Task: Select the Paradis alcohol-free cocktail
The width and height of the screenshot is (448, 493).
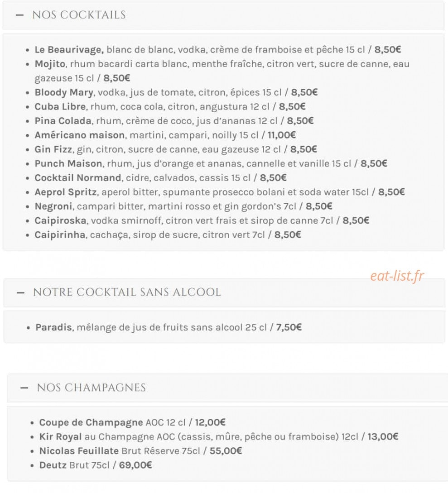Action: [169, 327]
